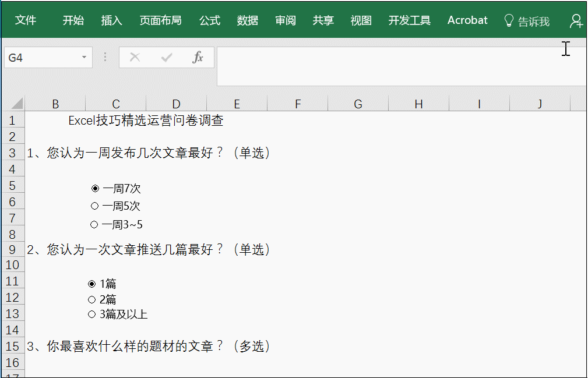This screenshot has width=588, height=378.
Task: Click the formula bar input area
Action: pos(402,66)
